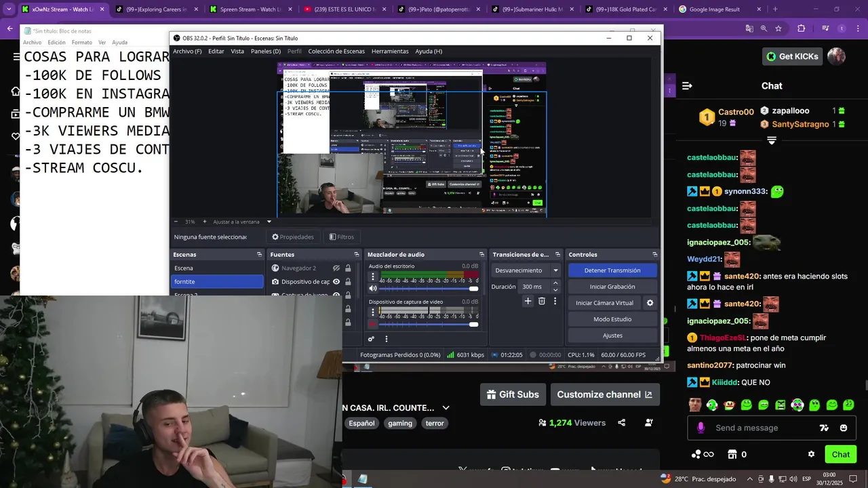Unmute Dispositivo de captura de video audio

[372, 324]
